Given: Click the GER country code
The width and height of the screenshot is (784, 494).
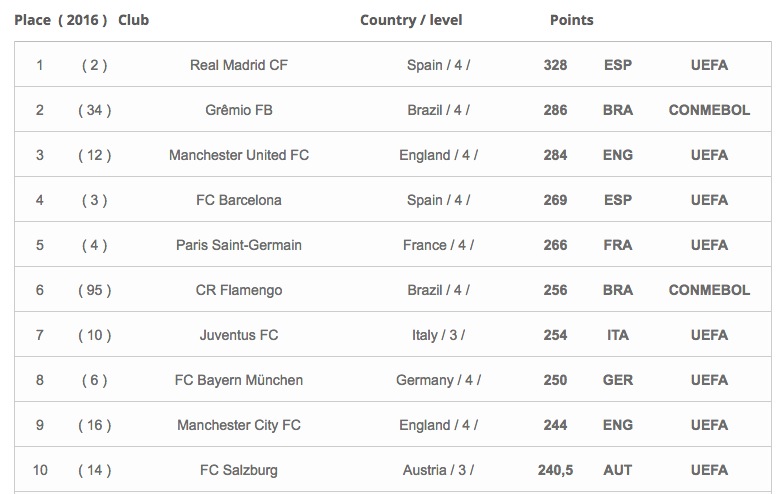Looking at the screenshot, I should click(618, 380).
